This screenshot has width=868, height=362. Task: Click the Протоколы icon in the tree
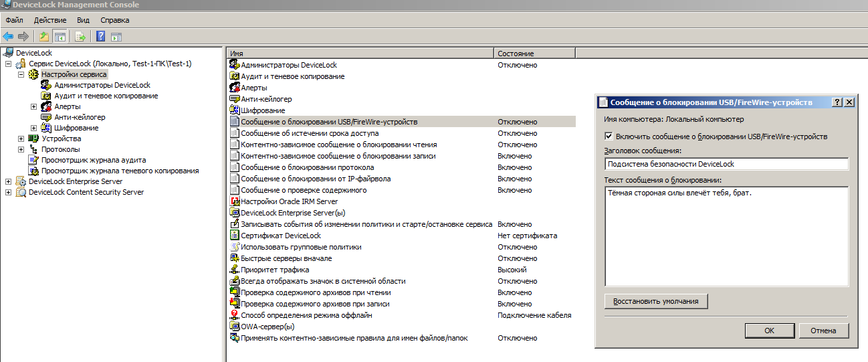point(33,149)
